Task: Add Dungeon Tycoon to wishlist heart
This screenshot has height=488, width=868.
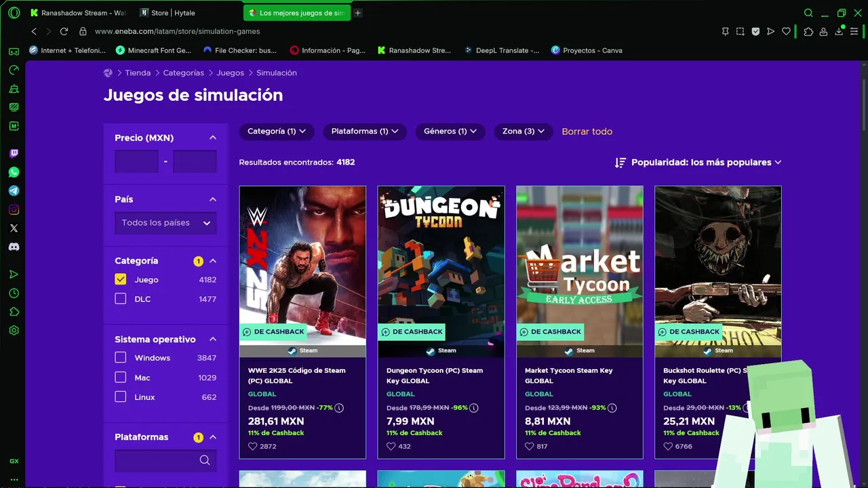Action: [391, 447]
